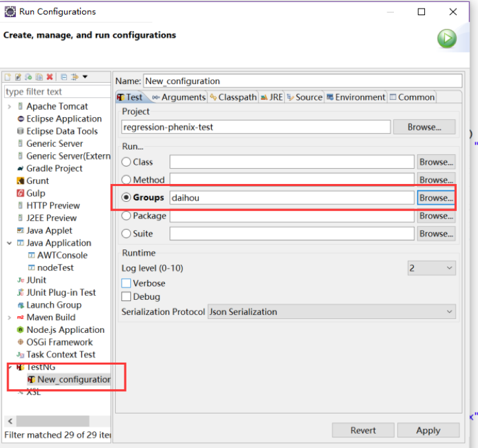Switch to the Common tab
Image resolution: width=478 pixels, height=448 pixels.
coord(412,97)
